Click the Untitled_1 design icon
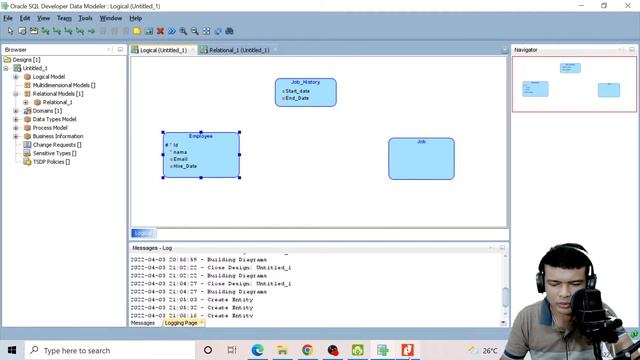Image resolution: width=640 pixels, height=360 pixels. (x=17, y=68)
